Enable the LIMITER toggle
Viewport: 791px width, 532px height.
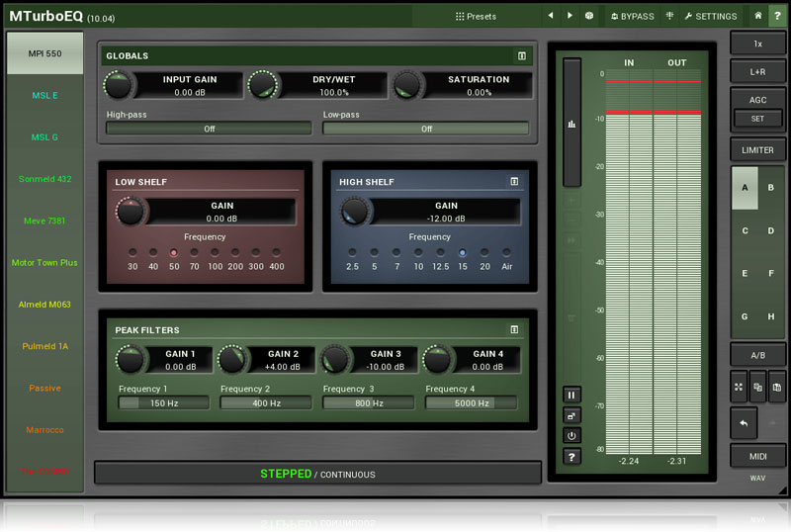[758, 150]
